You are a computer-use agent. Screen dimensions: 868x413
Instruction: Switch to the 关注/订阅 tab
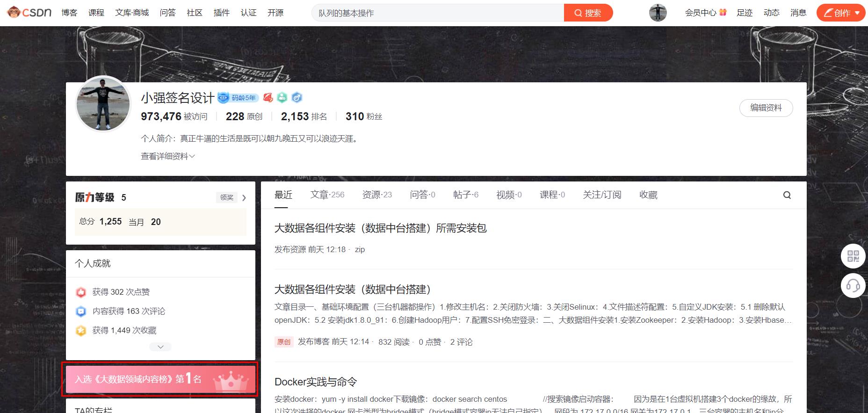[602, 195]
